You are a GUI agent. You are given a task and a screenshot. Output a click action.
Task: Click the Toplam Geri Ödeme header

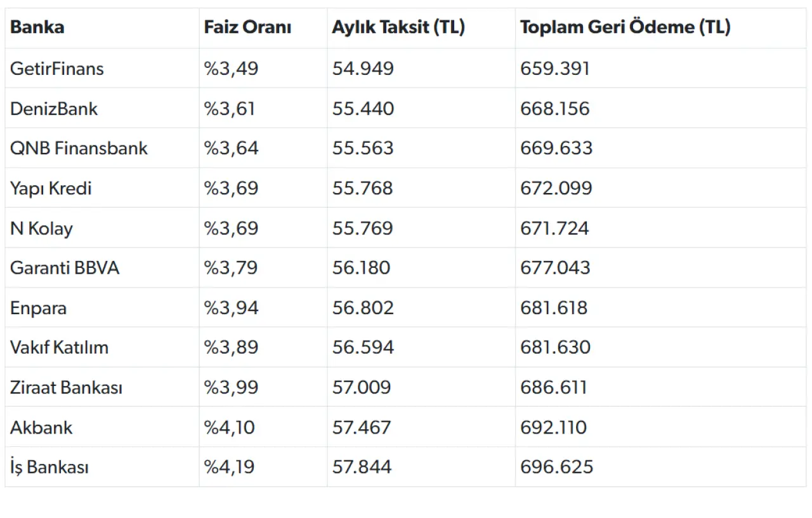(x=625, y=27)
